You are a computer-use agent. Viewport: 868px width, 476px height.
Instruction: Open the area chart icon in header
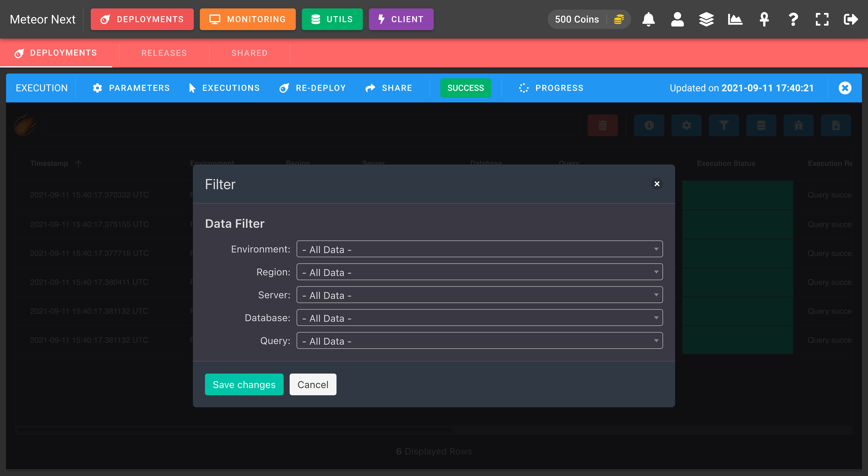(735, 19)
